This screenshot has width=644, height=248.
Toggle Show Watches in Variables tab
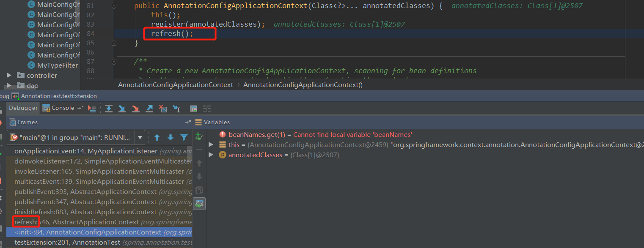tap(199, 204)
